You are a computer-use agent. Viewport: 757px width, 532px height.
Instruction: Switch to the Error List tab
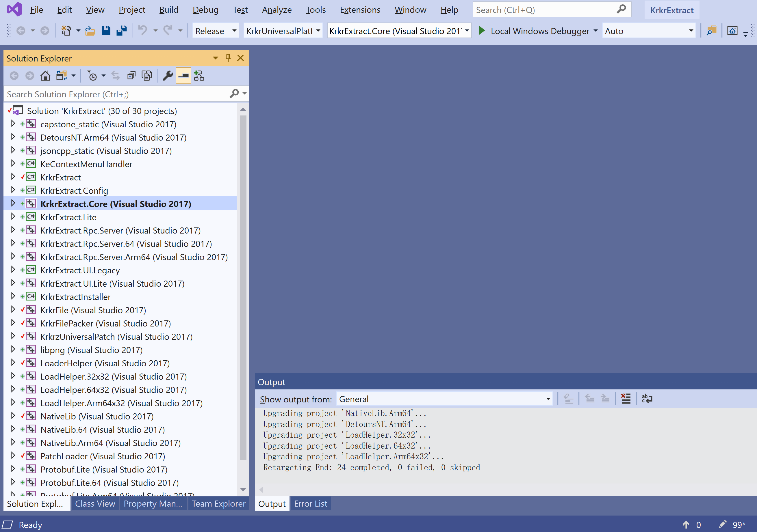310,504
